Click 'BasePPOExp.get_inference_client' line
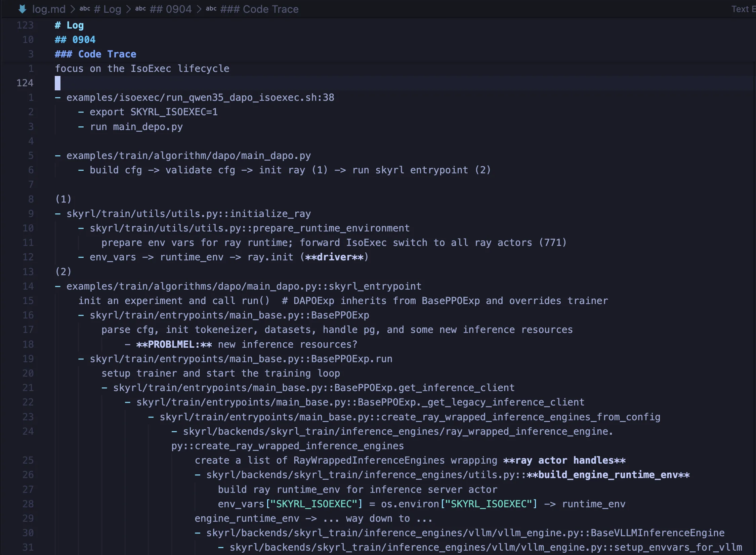 point(314,388)
